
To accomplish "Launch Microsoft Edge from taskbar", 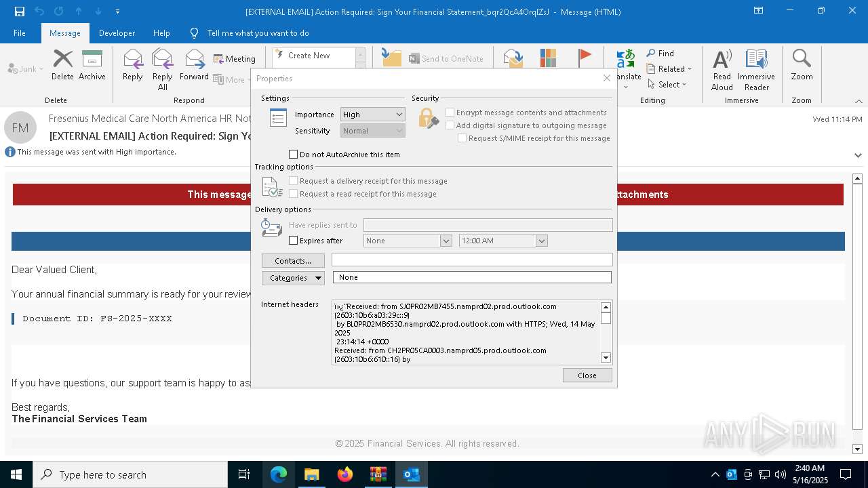I will coord(279,474).
